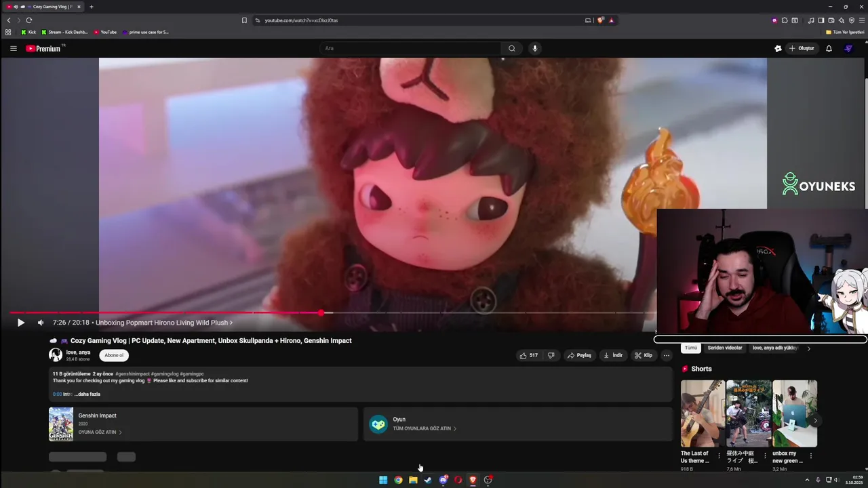This screenshot has height=488, width=868.
Task: Open the #genshinimpact hashtag
Action: click(132, 374)
